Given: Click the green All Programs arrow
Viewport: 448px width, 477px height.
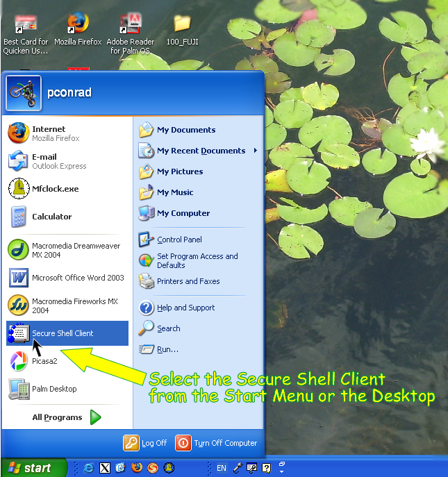Looking at the screenshot, I should point(96,417).
